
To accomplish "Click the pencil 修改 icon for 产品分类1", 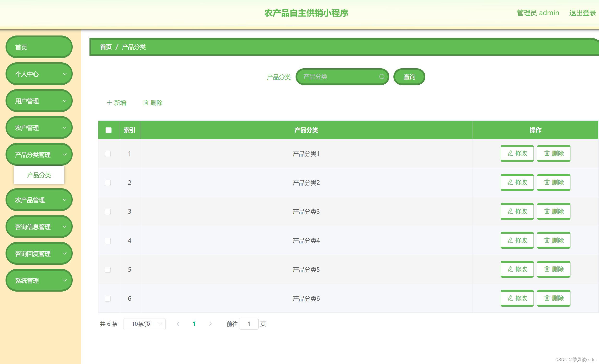I will [510, 153].
